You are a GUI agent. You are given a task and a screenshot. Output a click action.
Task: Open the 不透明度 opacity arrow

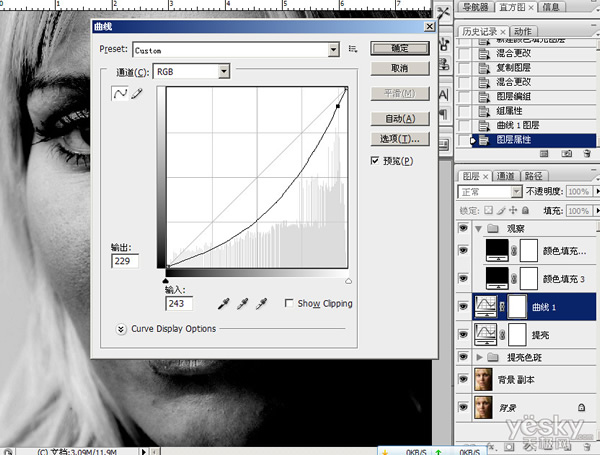click(596, 191)
